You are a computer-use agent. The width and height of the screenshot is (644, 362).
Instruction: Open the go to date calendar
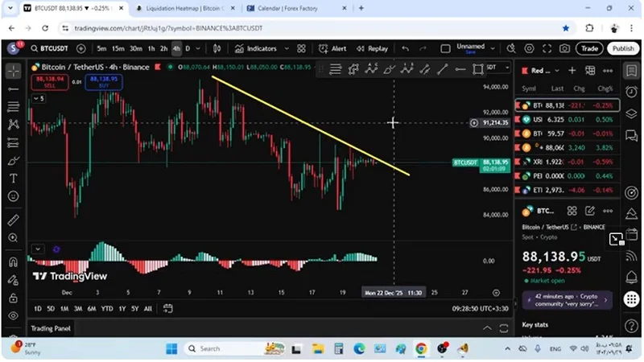[x=167, y=308]
